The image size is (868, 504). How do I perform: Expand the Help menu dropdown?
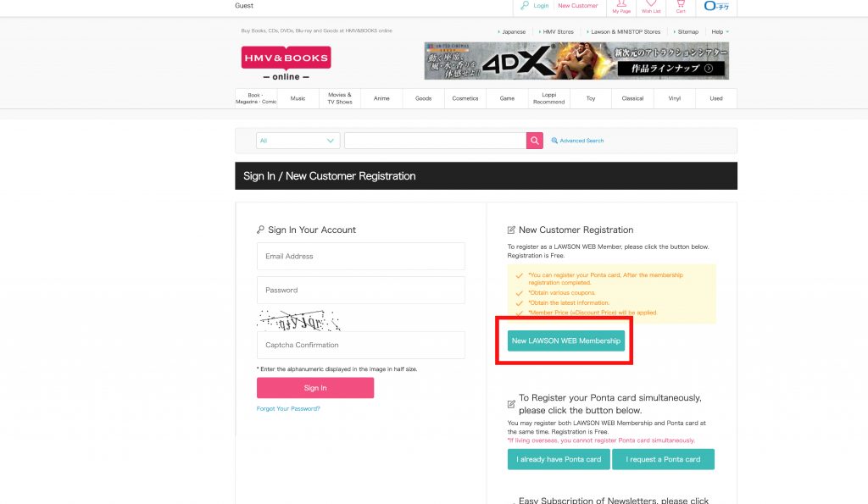(x=721, y=31)
